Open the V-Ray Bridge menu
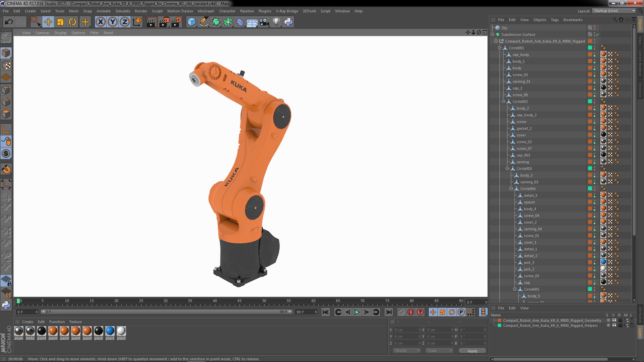The image size is (644, 362). point(287,11)
